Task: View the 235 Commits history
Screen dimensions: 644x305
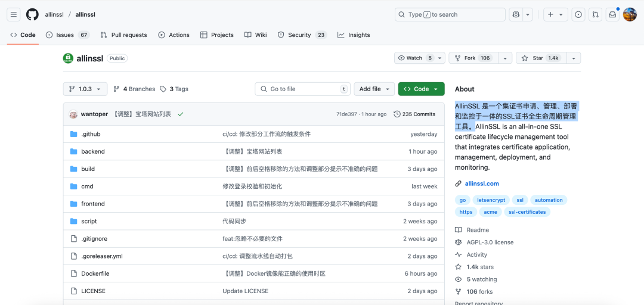Action: click(x=414, y=114)
